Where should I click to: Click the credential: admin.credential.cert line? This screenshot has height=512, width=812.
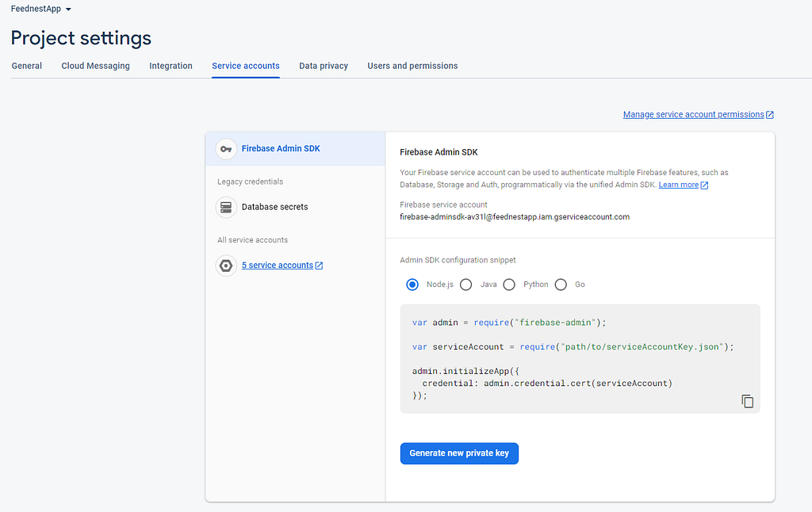[547, 384]
